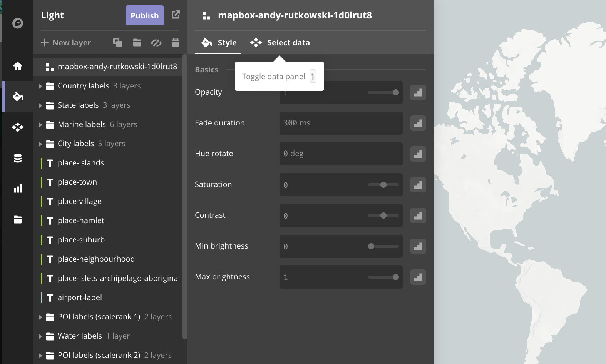The image size is (606, 364).
Task: Click zoom function icon for Saturation
Action: point(418,185)
